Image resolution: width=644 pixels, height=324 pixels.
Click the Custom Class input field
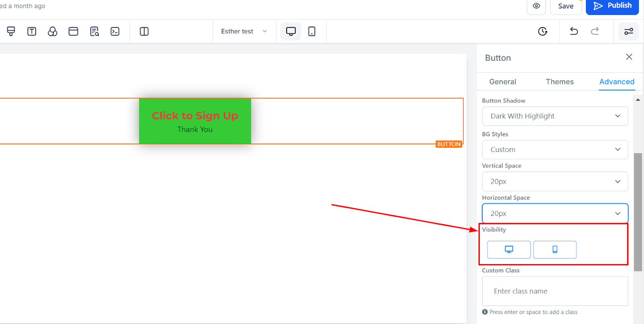click(x=555, y=291)
